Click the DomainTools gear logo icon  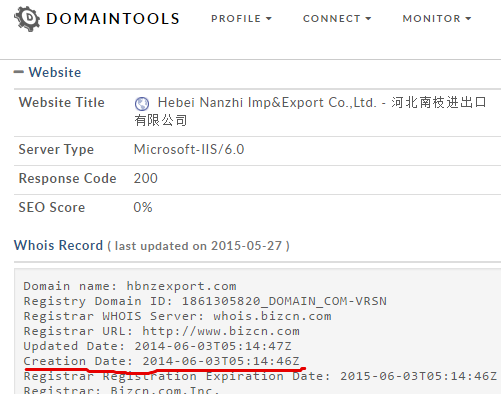pyautogui.click(x=27, y=19)
